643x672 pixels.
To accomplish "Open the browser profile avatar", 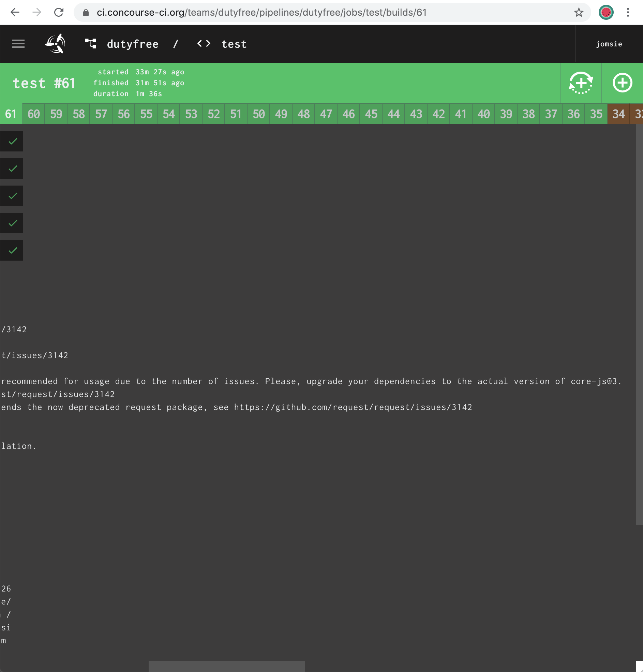I will (x=606, y=12).
